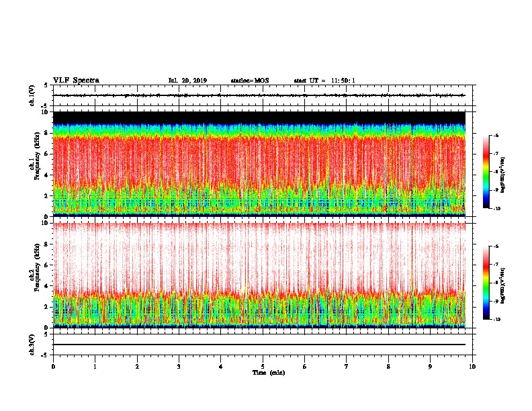Click the ch.2 color bar "-10" value

496,320
